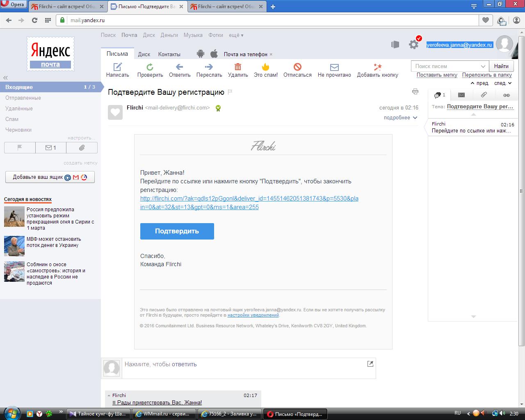Open the search options dropdown arrow
The image size is (525, 420).
pyautogui.click(x=483, y=66)
